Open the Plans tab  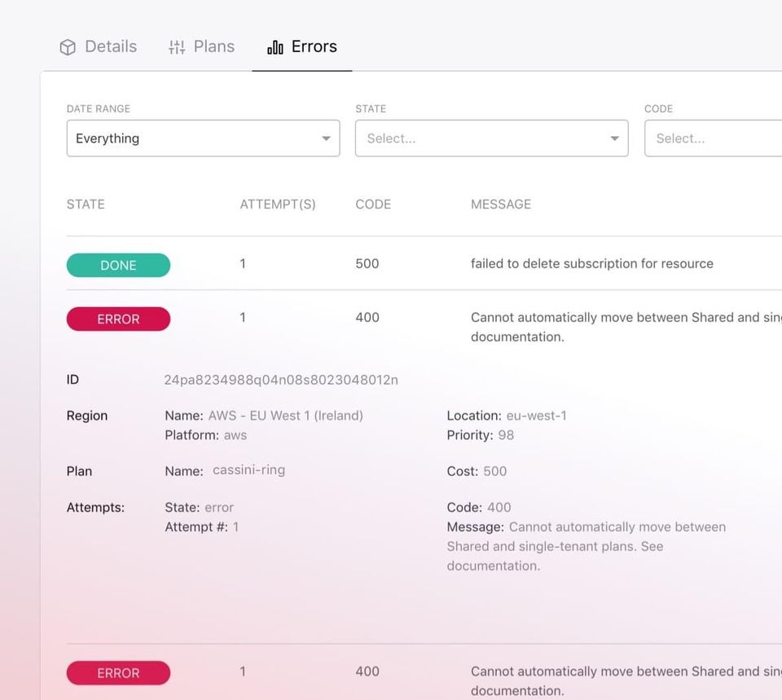point(201,46)
